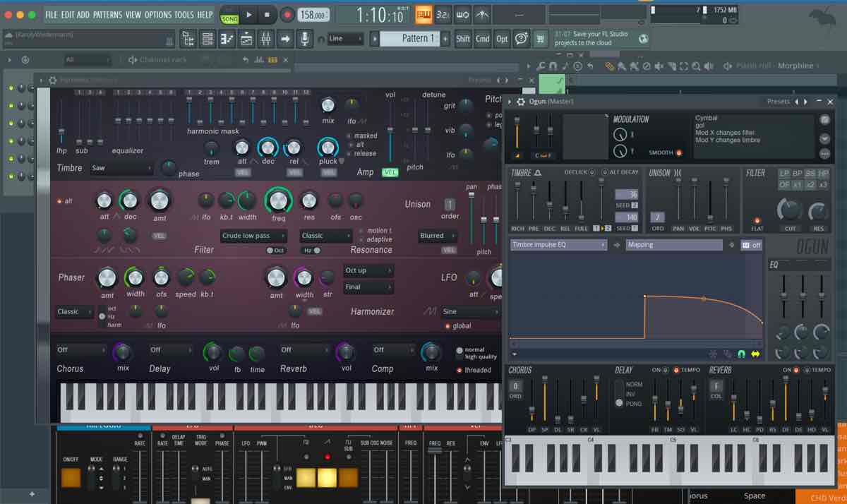847x504 pixels.
Task: Open the TOOLS menu
Action: [184, 14]
